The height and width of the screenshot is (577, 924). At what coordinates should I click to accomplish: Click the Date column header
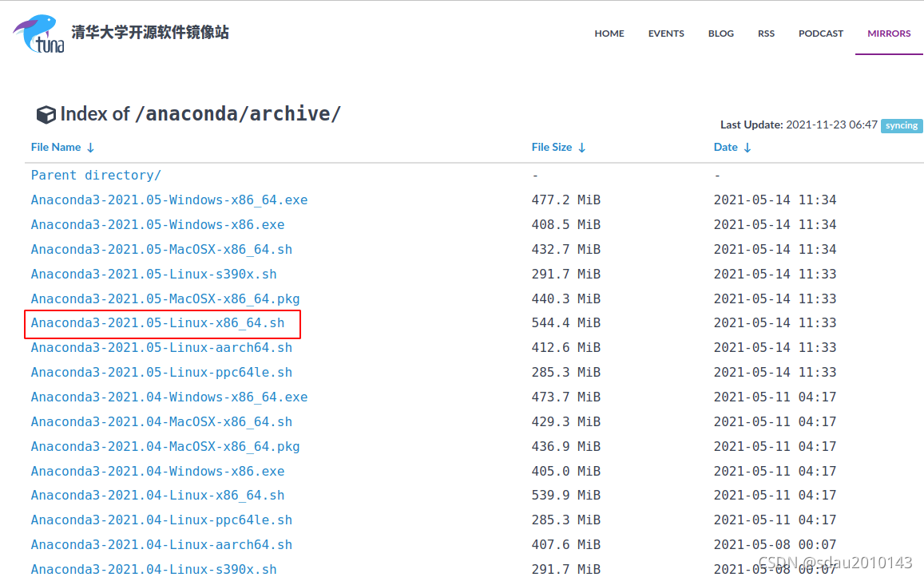725,147
